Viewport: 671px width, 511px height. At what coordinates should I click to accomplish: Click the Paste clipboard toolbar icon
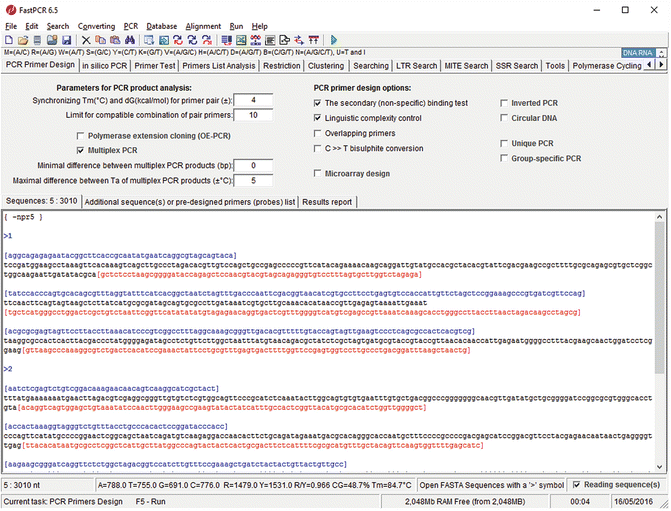(x=115, y=40)
